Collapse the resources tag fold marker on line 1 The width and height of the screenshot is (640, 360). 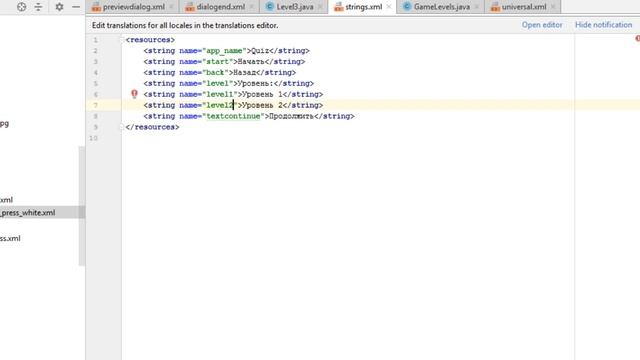122,40
